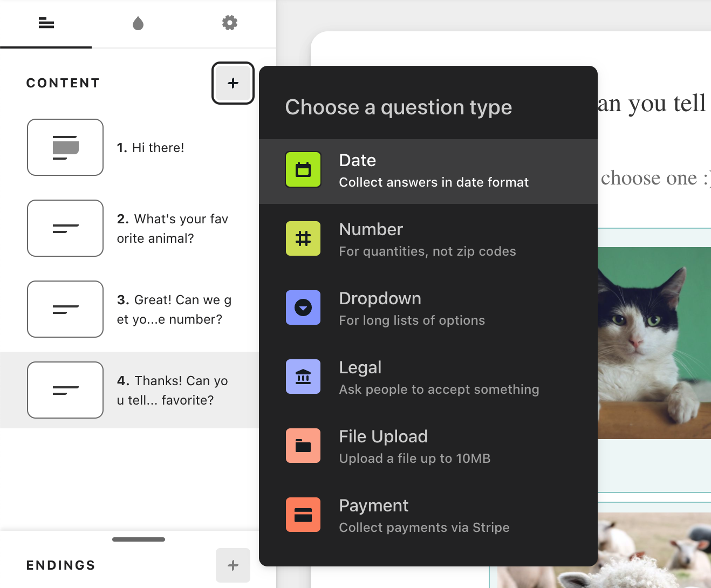Open the Settings tab with the gear icon
Viewport: 711px width, 588px height.
tap(230, 23)
